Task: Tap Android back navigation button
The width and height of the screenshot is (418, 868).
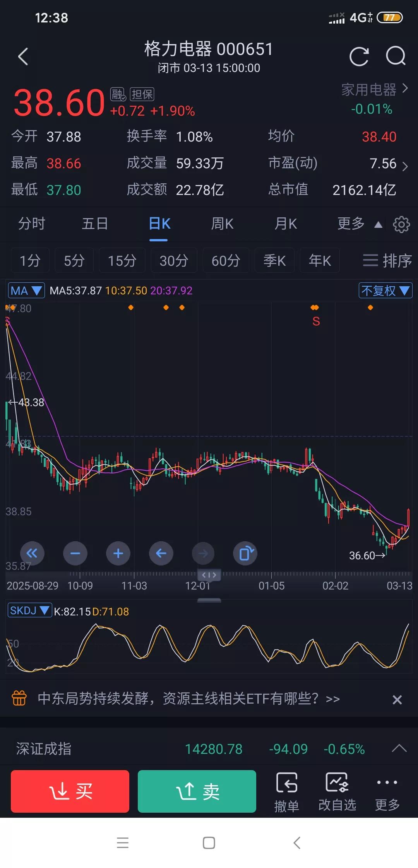Action: (297, 842)
